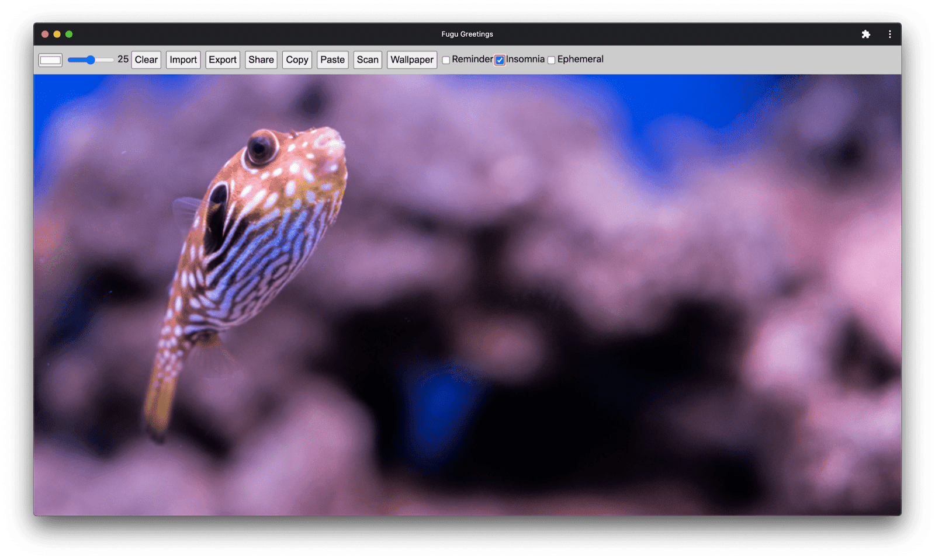Screen dimensions: 935x560
Task: Click the red close window button
Action: (45, 34)
